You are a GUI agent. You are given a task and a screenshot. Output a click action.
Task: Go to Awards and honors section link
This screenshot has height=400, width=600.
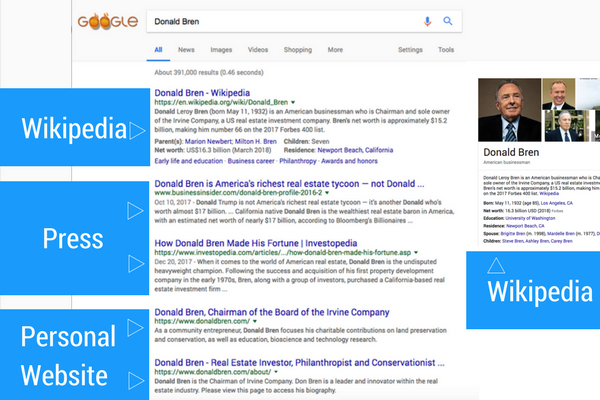tap(349, 161)
